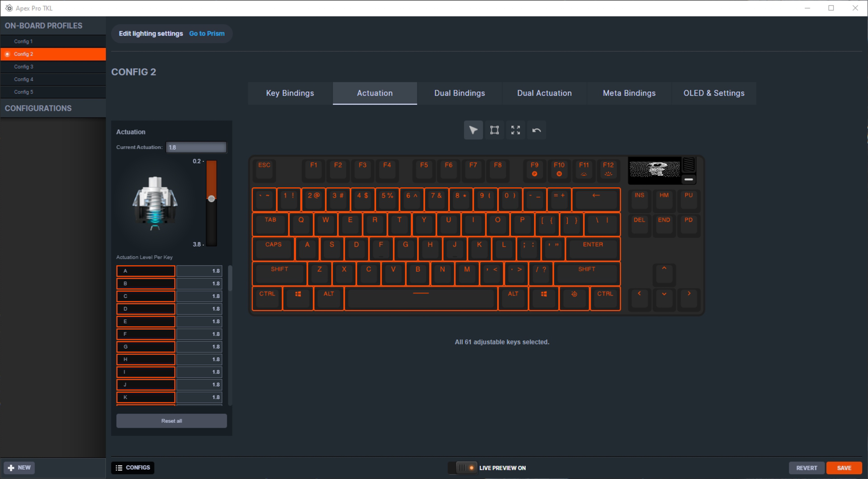This screenshot has height=479, width=868.
Task: Click the OLED display preview image
Action: click(654, 169)
